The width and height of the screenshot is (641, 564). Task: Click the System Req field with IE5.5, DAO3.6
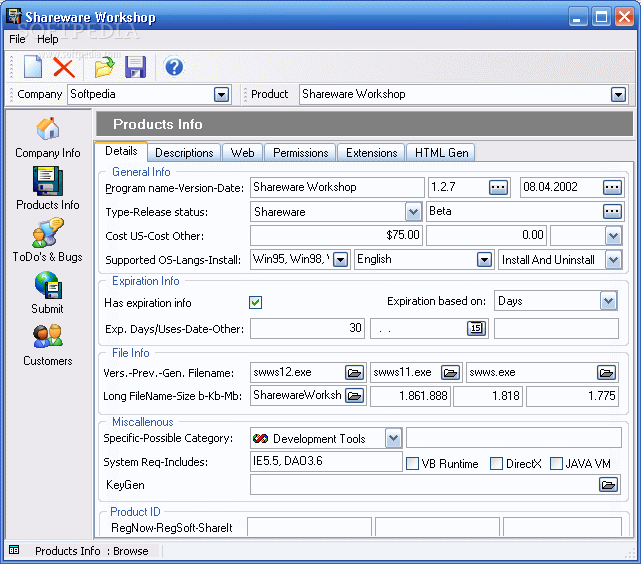pyautogui.click(x=326, y=461)
